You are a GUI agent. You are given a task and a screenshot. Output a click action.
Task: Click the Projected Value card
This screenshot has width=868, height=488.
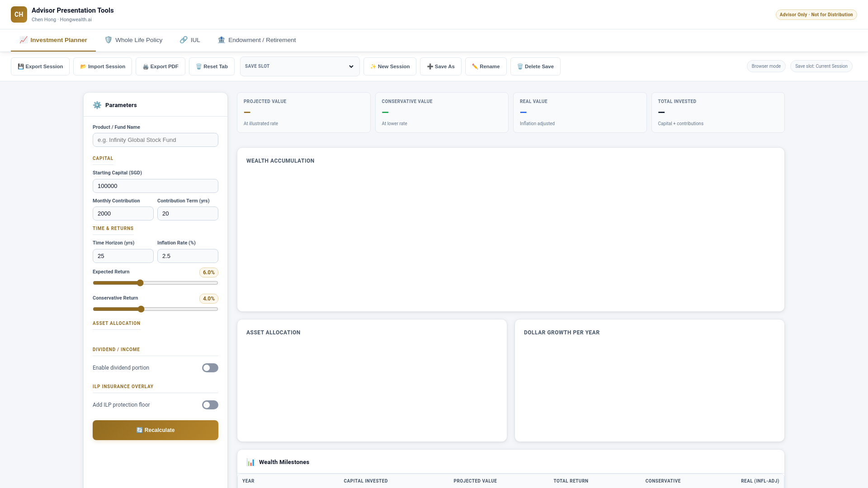click(x=304, y=113)
